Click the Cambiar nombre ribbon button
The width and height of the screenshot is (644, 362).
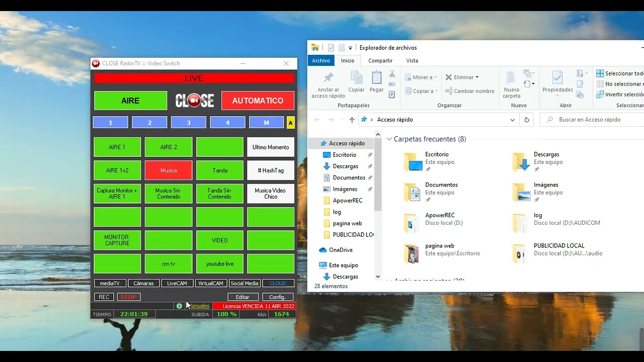pyautogui.click(x=469, y=91)
